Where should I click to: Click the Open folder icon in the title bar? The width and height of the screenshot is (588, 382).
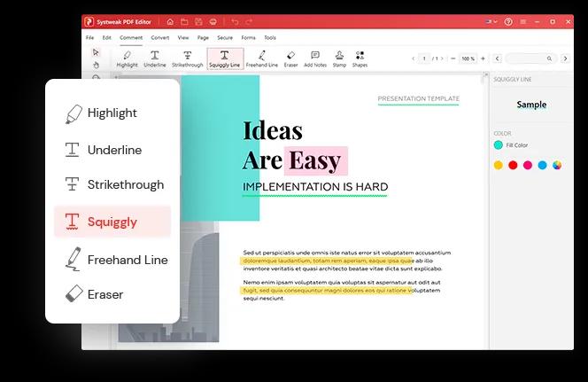click(184, 22)
